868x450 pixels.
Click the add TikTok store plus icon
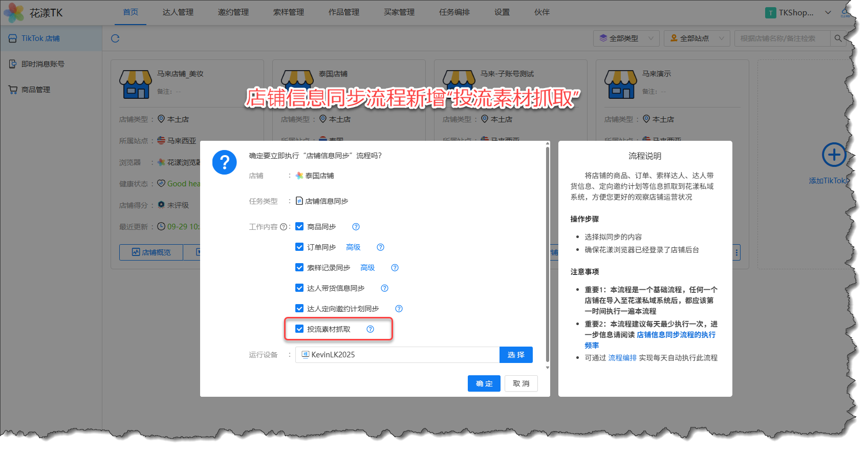coord(834,155)
